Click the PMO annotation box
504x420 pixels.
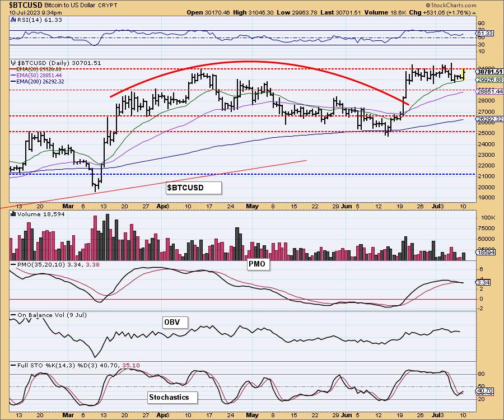258,264
